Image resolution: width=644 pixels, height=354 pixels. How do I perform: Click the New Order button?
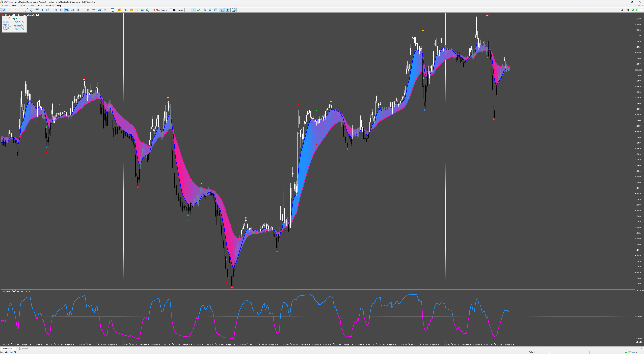tap(176, 10)
